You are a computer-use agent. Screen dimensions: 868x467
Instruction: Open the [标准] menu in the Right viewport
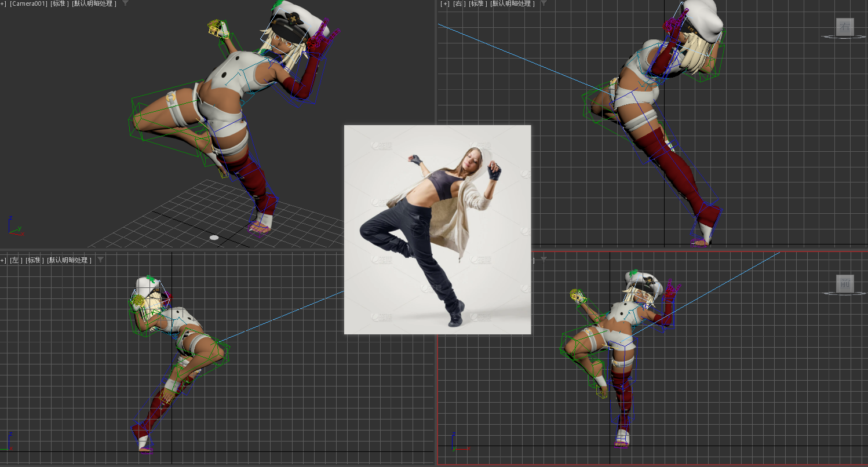[477, 3]
